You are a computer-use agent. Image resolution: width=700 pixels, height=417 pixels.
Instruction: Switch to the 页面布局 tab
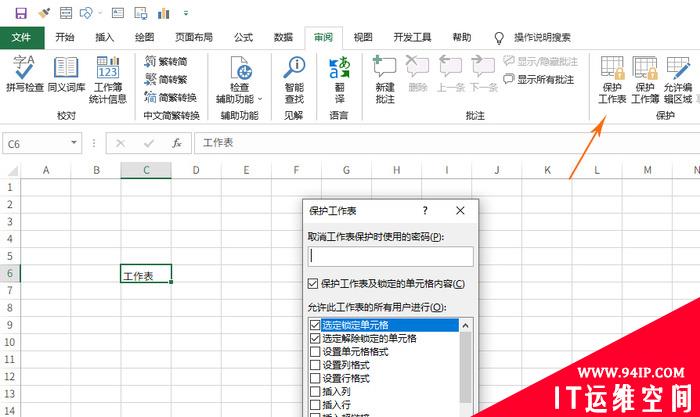pos(194,38)
